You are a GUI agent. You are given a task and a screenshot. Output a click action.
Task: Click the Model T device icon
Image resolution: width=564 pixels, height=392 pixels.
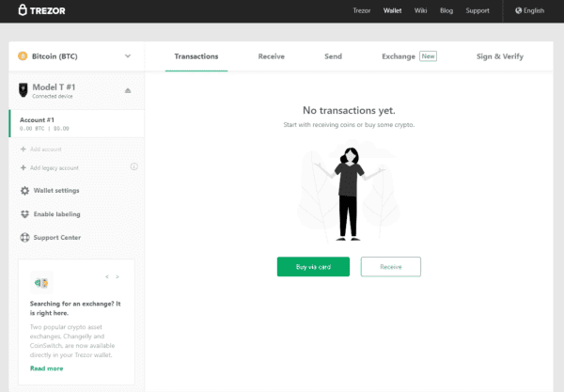point(23,90)
